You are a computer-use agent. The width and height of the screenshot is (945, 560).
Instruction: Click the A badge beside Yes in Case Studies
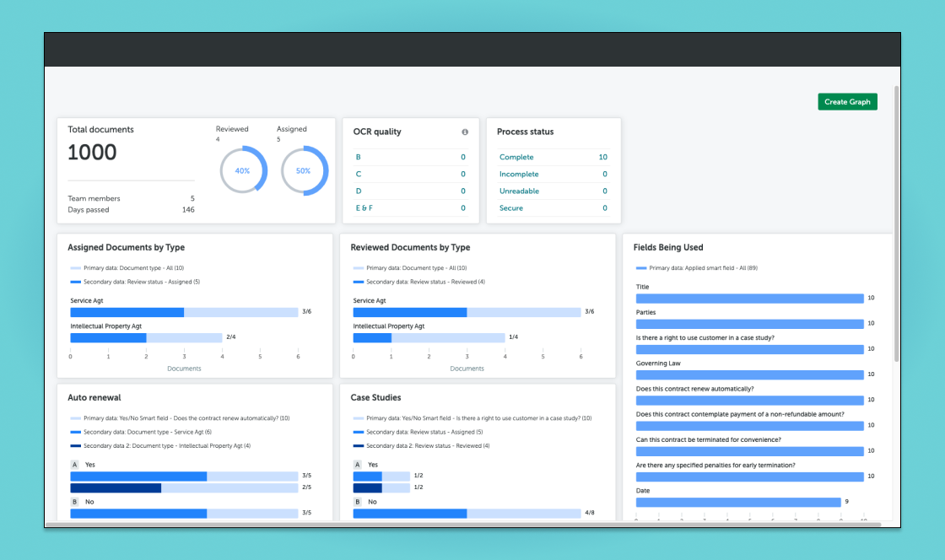(357, 465)
